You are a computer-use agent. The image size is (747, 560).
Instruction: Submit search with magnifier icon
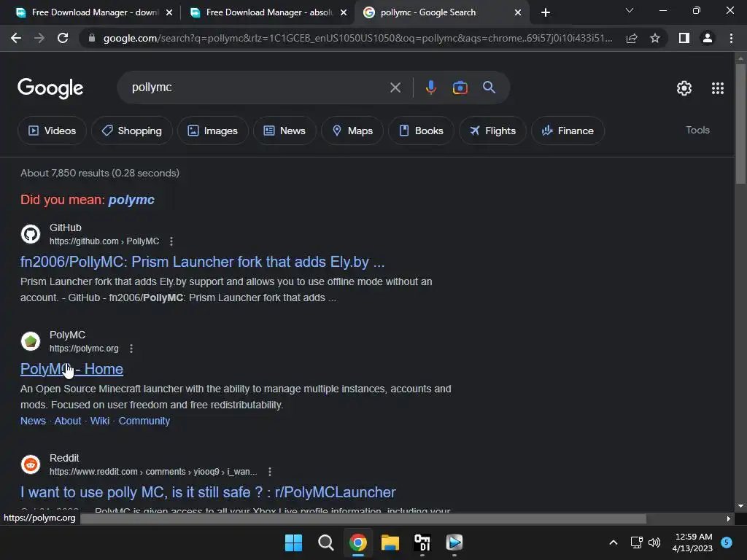489,87
